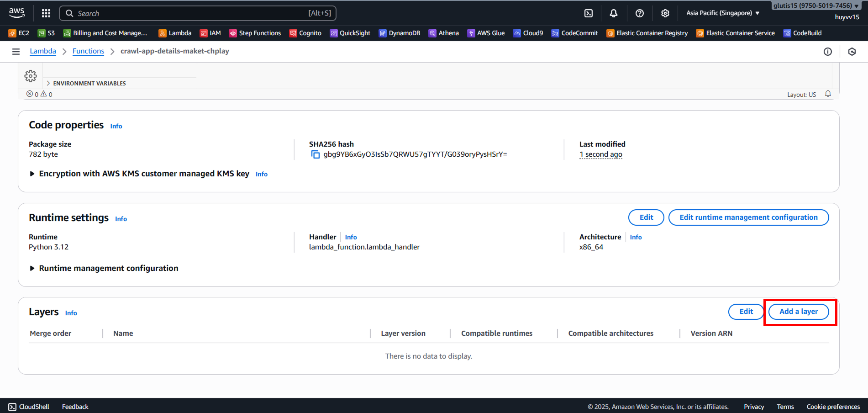Open the side navigation hamburger menu
This screenshot has width=868, height=413.
click(x=16, y=52)
